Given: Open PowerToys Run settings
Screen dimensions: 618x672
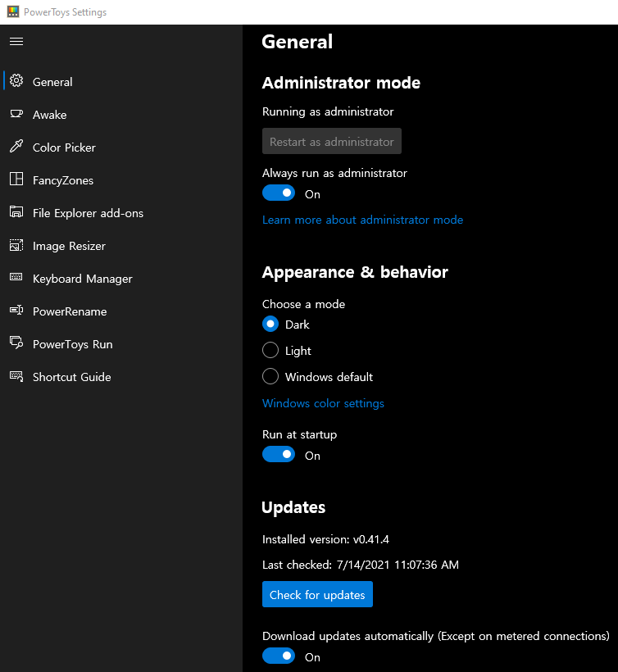Looking at the screenshot, I should [121, 344].
